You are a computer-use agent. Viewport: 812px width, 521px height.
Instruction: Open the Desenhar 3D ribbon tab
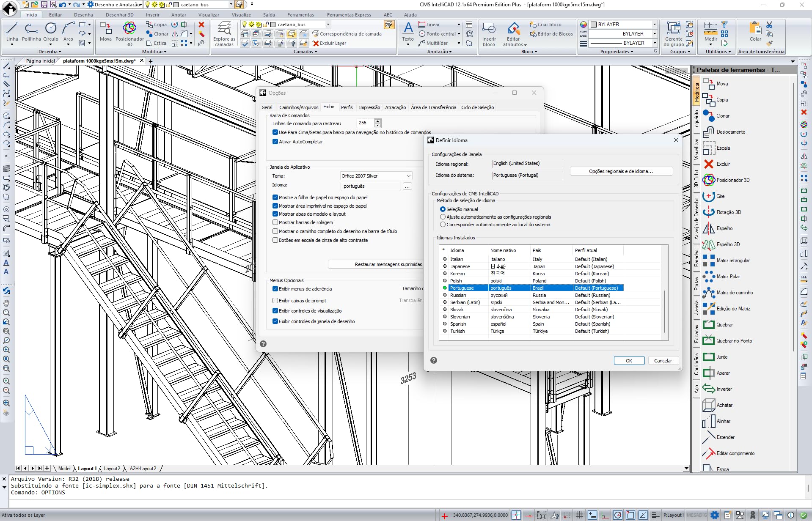(x=120, y=15)
